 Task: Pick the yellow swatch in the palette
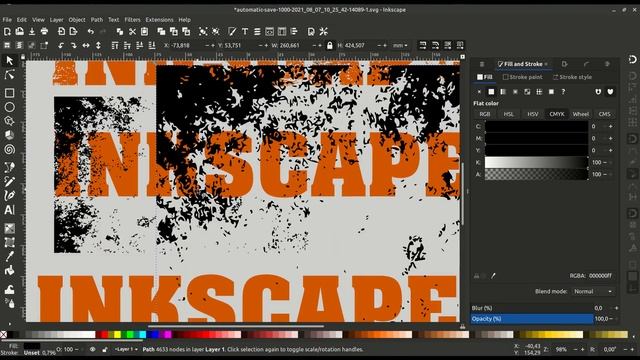(118, 335)
